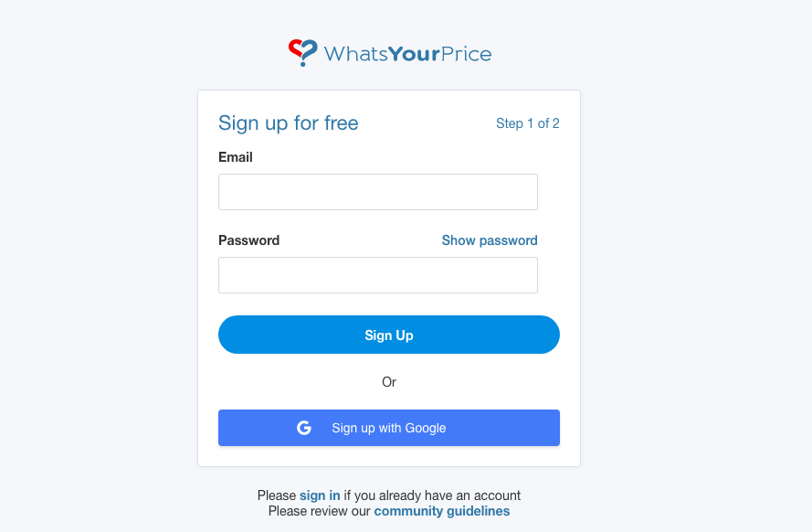Open the sign in link
The image size is (812, 532).
coord(320,495)
